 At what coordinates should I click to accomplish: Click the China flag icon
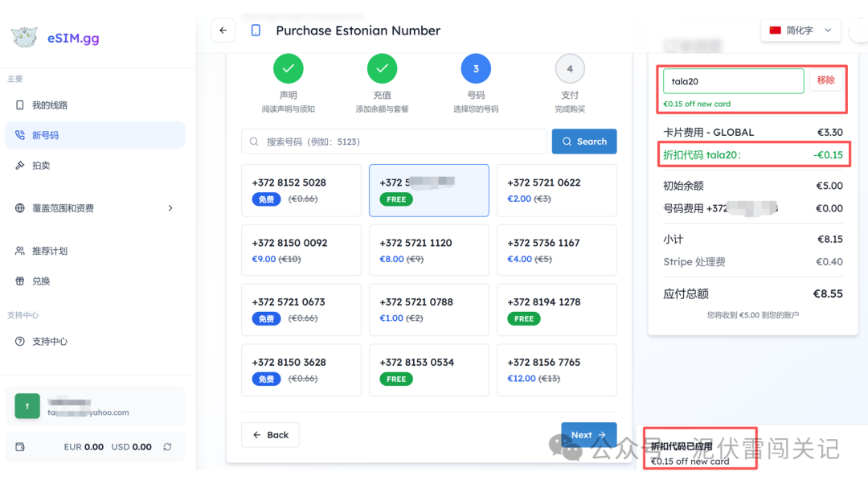coord(775,31)
